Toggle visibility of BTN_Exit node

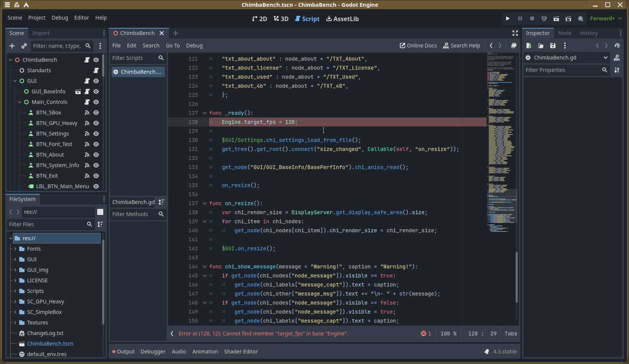click(96, 176)
